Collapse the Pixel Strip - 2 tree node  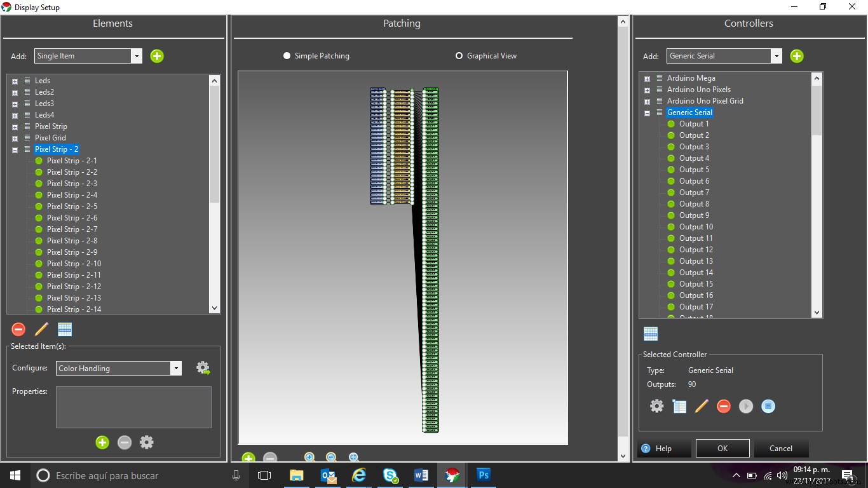[15, 150]
